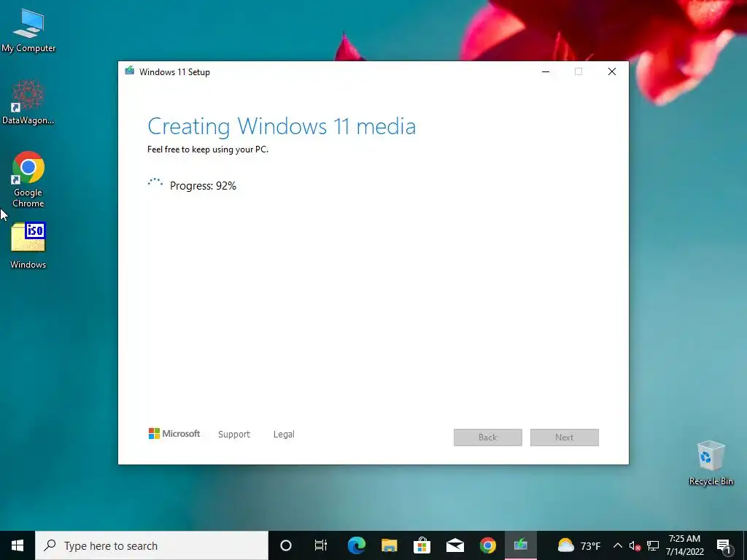Open the clock showing 7:25 AM
Image resolution: width=747 pixels, height=560 pixels.
tap(684, 545)
